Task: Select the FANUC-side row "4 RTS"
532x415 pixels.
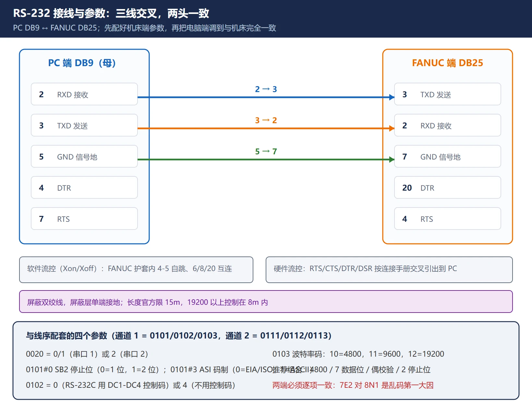Action: (448, 219)
